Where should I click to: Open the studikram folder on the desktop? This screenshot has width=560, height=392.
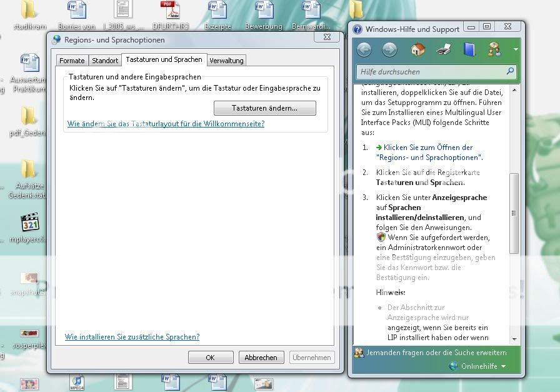[29, 15]
